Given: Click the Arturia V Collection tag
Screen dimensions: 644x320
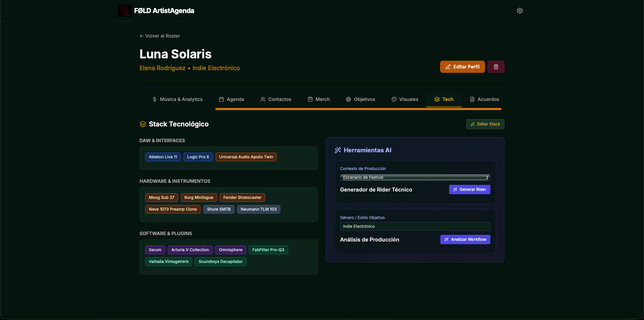Looking at the screenshot, I should [x=190, y=250].
